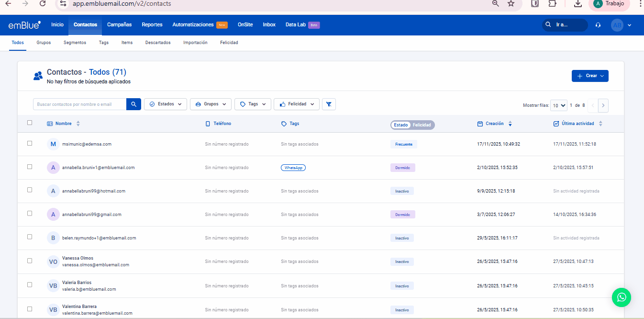Click the contact search input field

click(79, 104)
